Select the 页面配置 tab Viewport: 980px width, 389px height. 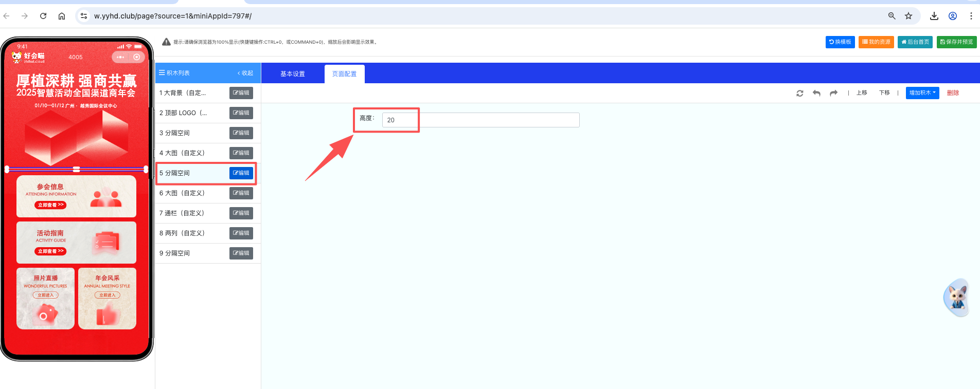coord(344,74)
